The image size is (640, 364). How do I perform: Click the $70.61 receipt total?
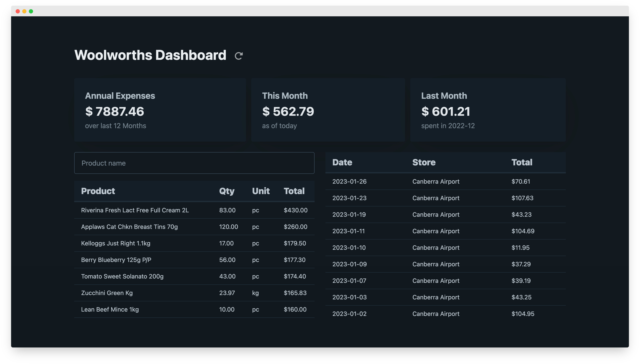click(x=521, y=181)
